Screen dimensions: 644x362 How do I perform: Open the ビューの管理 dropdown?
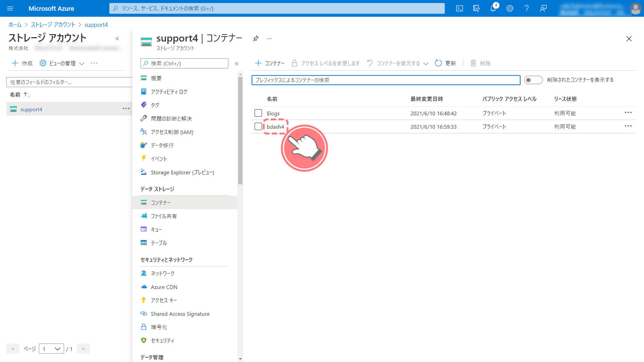coord(62,63)
